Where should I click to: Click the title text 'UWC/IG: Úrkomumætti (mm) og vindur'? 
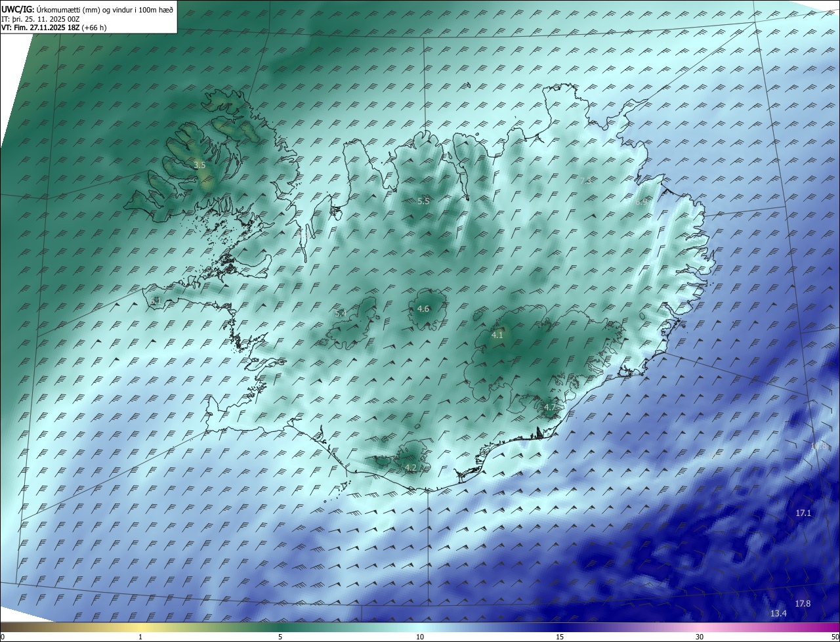[87, 9]
